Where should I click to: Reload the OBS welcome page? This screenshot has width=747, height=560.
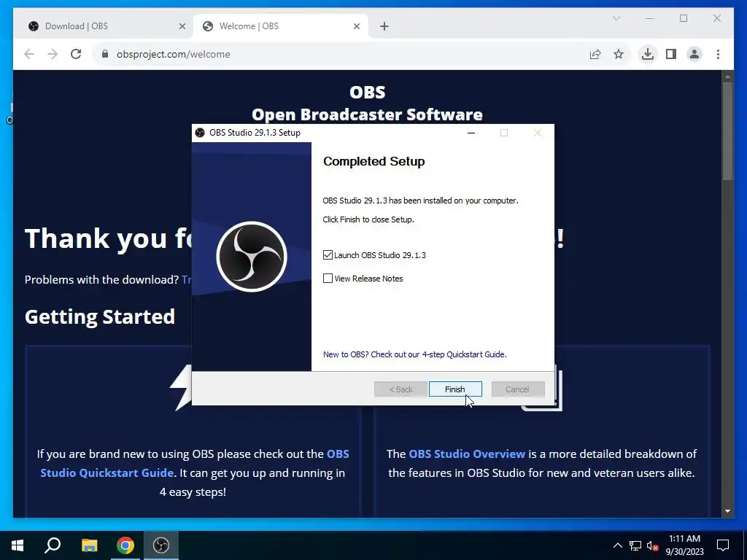coord(76,54)
